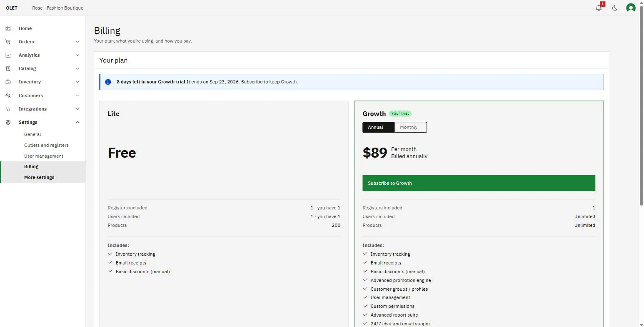Image resolution: width=644 pixels, height=327 pixels.
Task: Select Annual billing option
Action: point(378,127)
